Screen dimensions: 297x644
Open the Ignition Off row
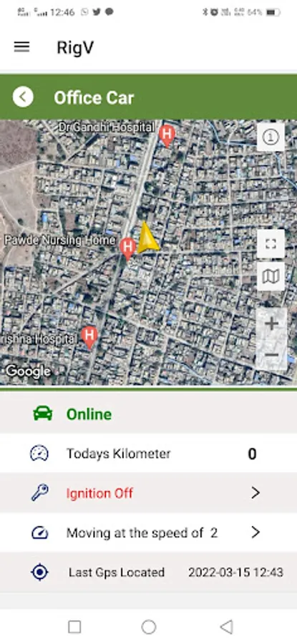click(x=148, y=492)
